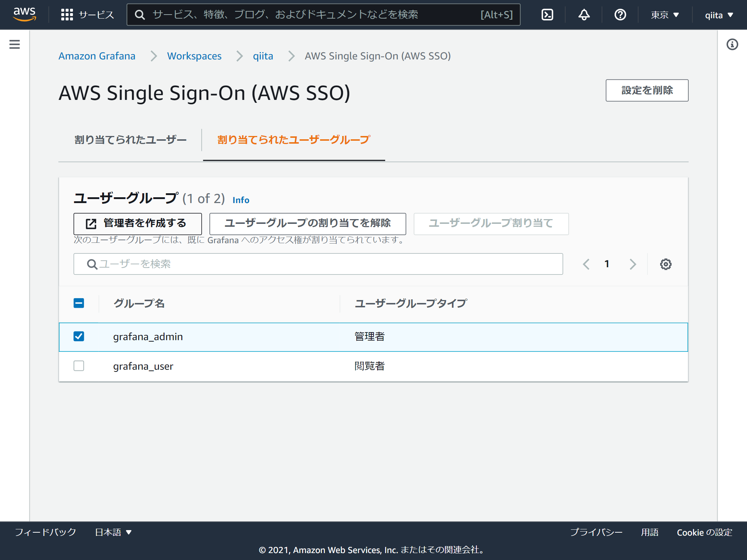The height and width of the screenshot is (560, 747).
Task: Check the grafana_user group row
Action: [x=79, y=366]
